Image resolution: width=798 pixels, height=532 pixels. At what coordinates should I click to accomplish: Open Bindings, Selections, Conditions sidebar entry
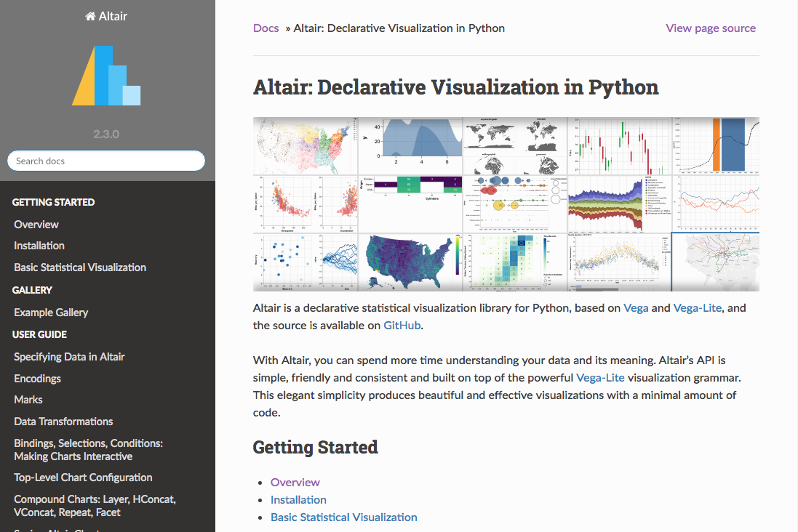pos(89,450)
